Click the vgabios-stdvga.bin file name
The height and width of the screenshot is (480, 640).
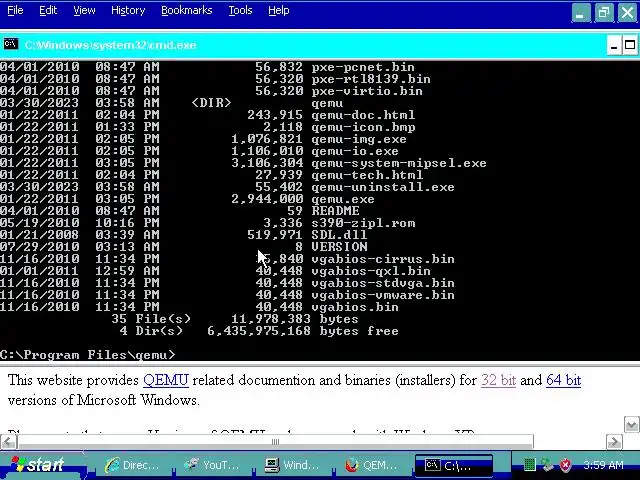383,283
